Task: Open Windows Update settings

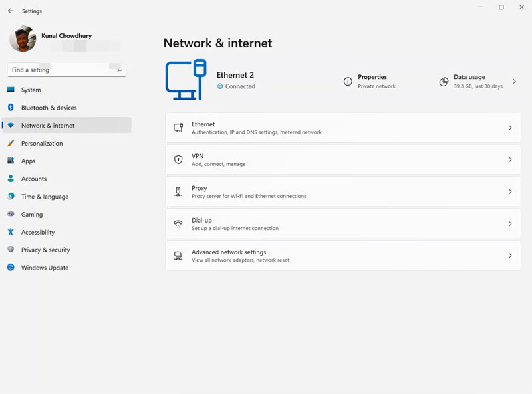Action: 66,268
